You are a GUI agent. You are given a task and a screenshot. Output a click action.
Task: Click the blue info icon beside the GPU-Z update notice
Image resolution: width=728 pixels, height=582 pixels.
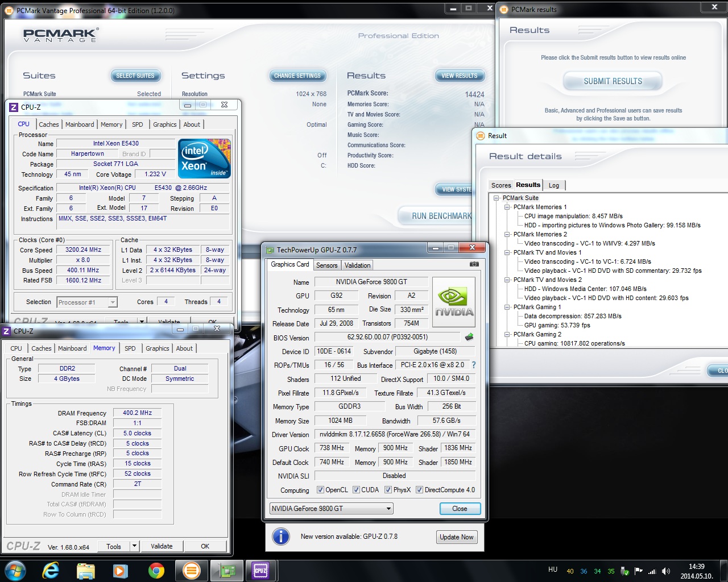coord(280,537)
